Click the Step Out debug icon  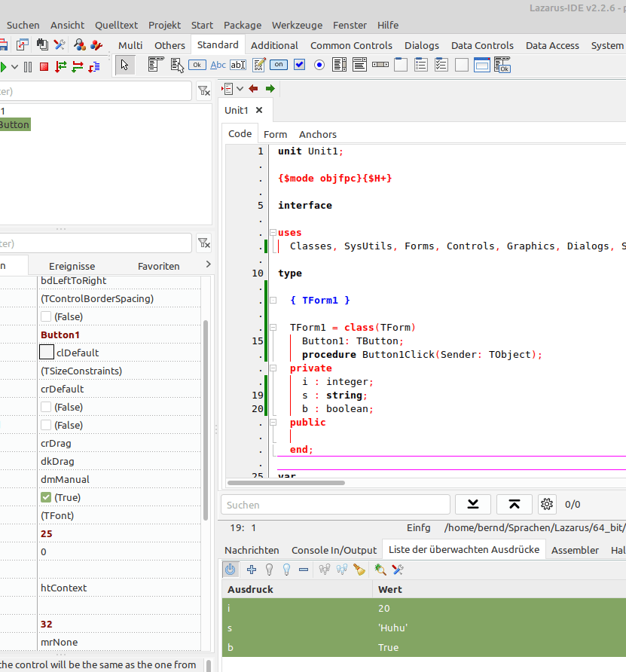(94, 67)
